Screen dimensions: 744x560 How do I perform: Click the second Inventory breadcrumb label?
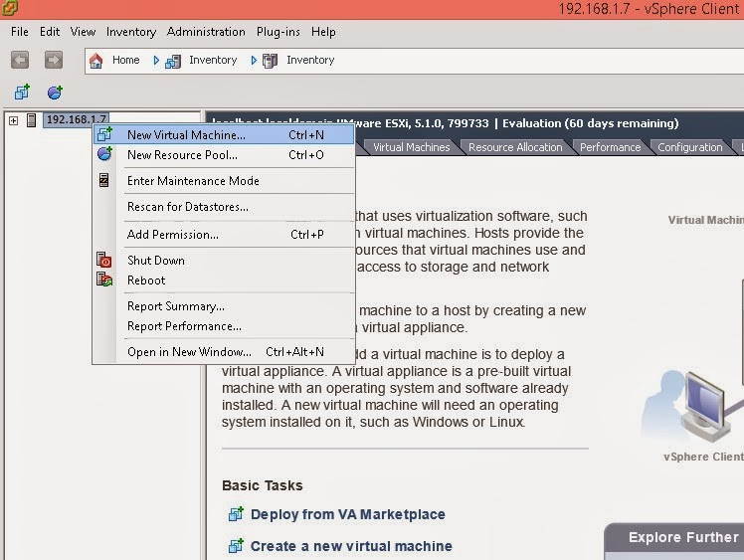[x=310, y=60]
